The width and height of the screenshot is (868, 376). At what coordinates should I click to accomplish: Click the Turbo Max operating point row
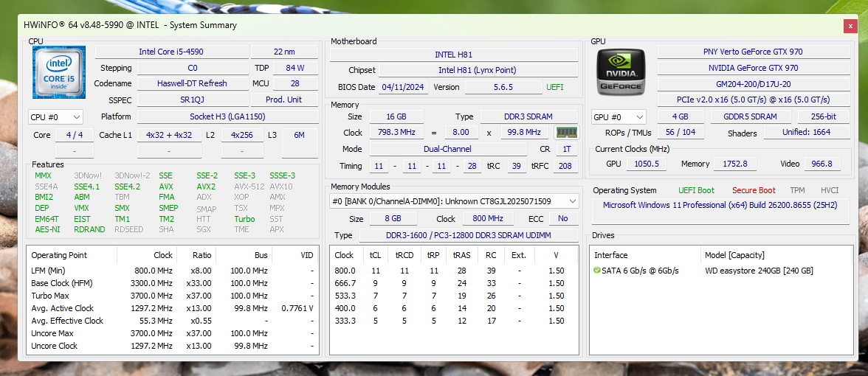click(x=173, y=296)
